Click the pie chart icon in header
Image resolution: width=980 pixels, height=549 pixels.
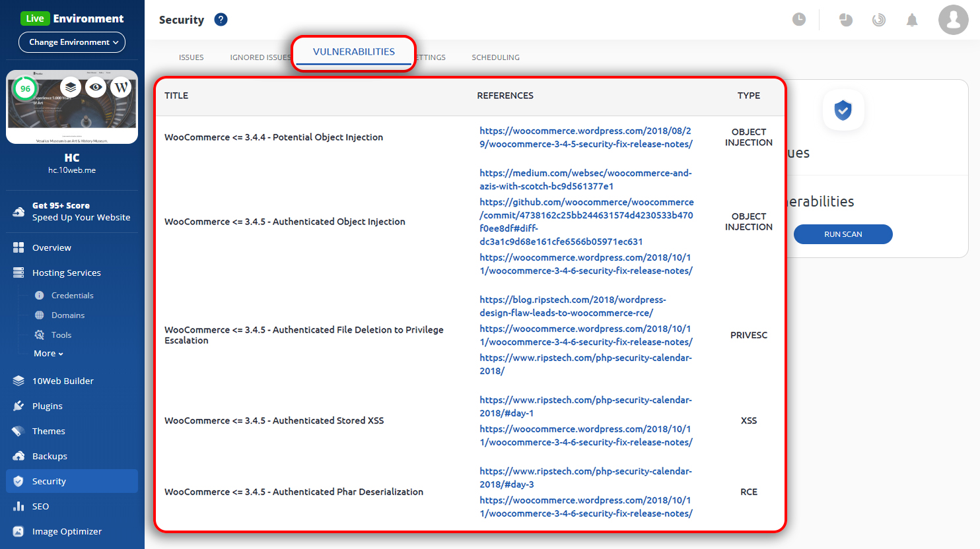click(x=846, y=20)
